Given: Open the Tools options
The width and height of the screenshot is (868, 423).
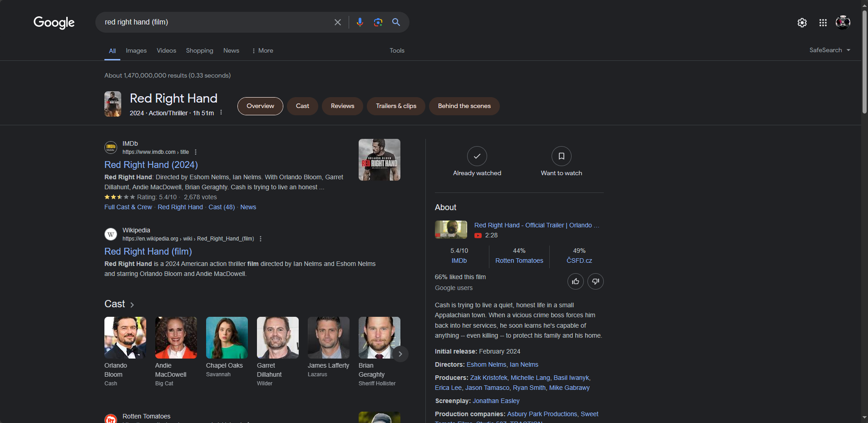Looking at the screenshot, I should [x=397, y=51].
